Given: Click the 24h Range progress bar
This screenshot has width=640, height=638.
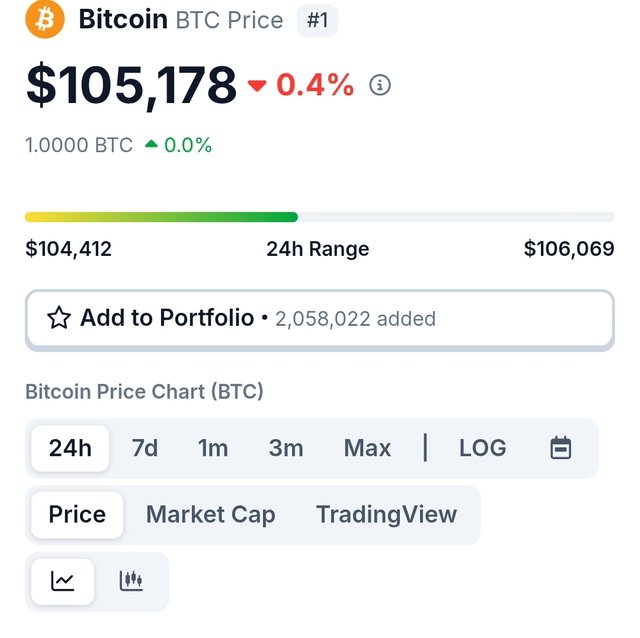Looking at the screenshot, I should point(319,217).
